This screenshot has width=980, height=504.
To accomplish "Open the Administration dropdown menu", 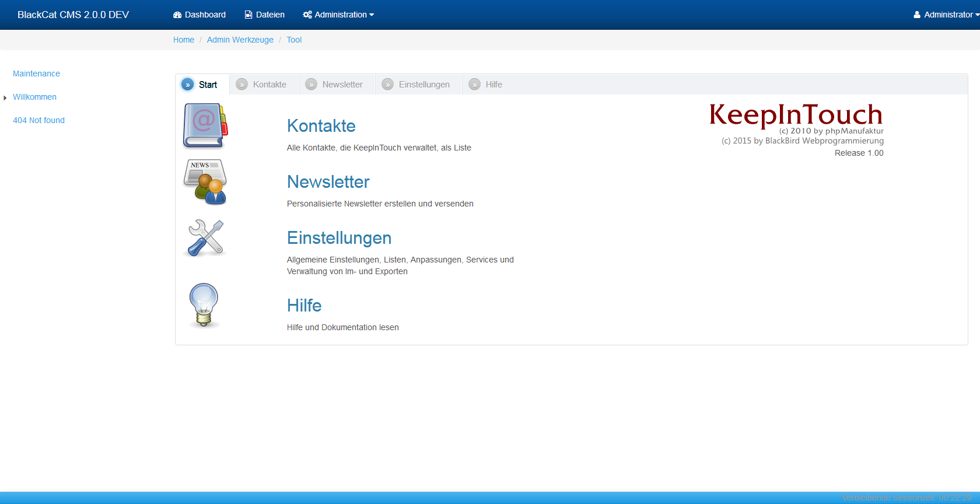I will point(338,15).
